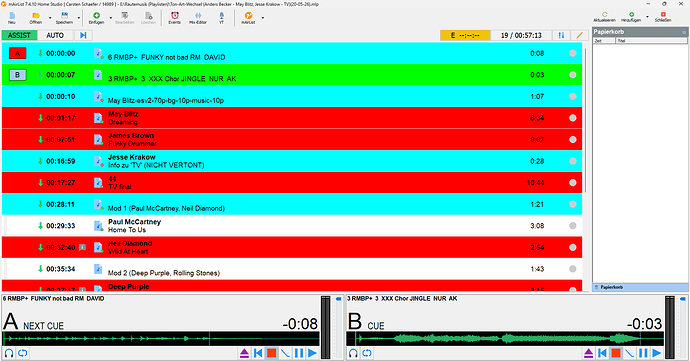
Task: Click the Öffnen folder icon
Action: 36,16
